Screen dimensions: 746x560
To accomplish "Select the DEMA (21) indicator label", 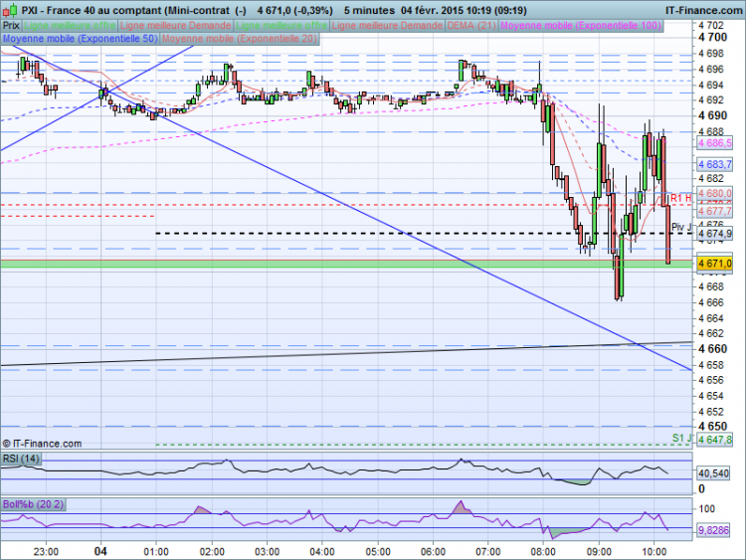I will 471,26.
